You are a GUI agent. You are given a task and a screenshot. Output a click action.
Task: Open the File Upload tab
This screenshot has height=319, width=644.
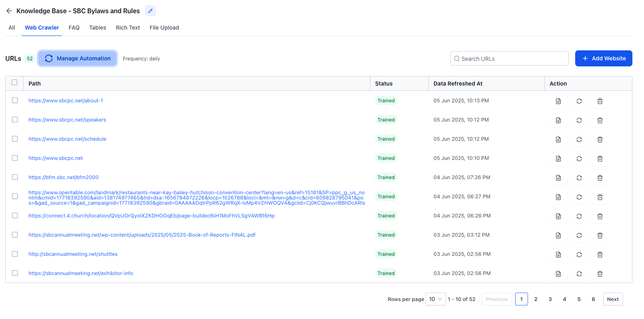click(x=164, y=28)
